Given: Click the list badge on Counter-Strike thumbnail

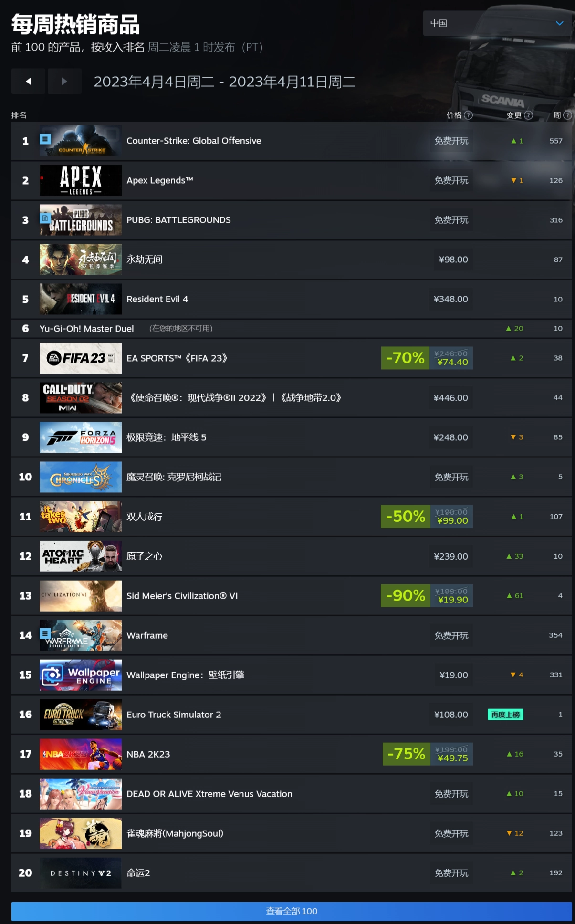Looking at the screenshot, I should coord(45,139).
